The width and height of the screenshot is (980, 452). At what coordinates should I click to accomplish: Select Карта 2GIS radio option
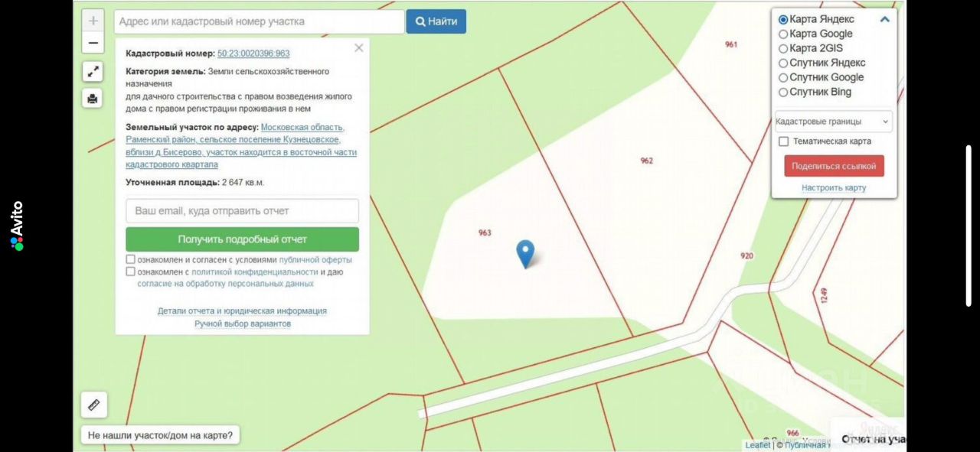[x=783, y=48]
